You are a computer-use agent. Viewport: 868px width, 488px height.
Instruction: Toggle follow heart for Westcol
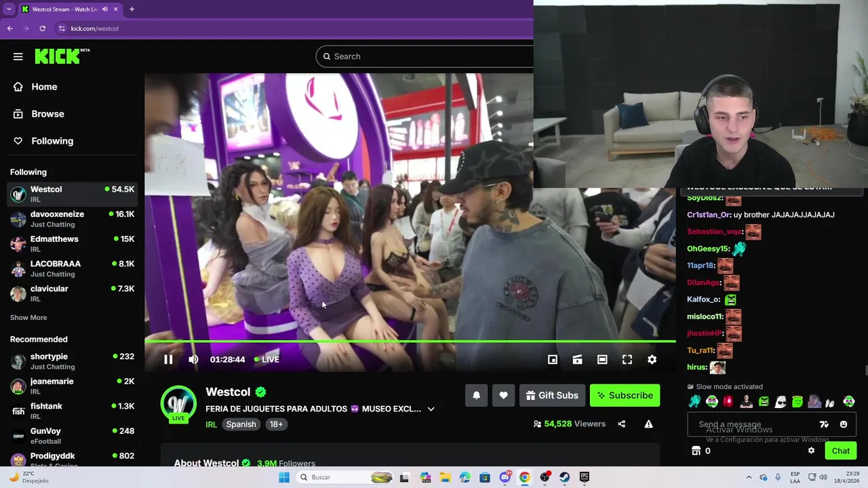point(503,396)
